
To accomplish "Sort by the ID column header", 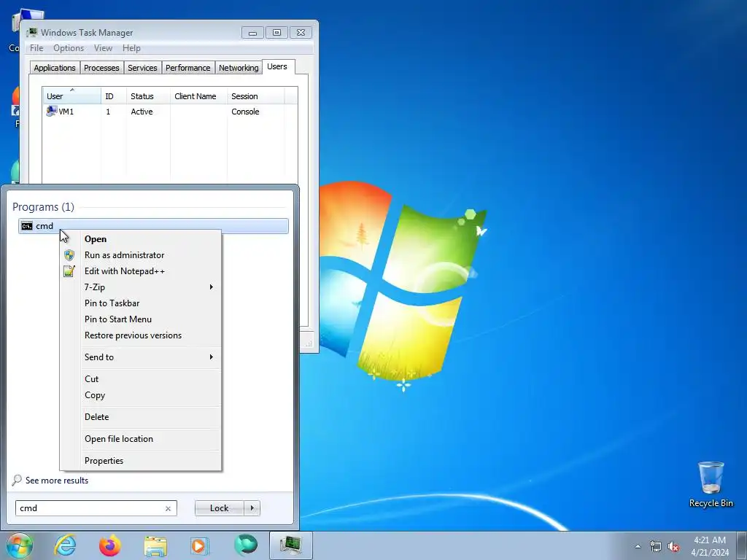I will pyautogui.click(x=113, y=96).
